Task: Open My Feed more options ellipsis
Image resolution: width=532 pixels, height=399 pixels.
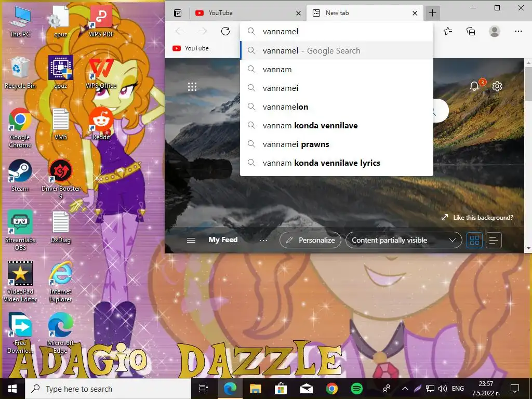Action: (263, 240)
